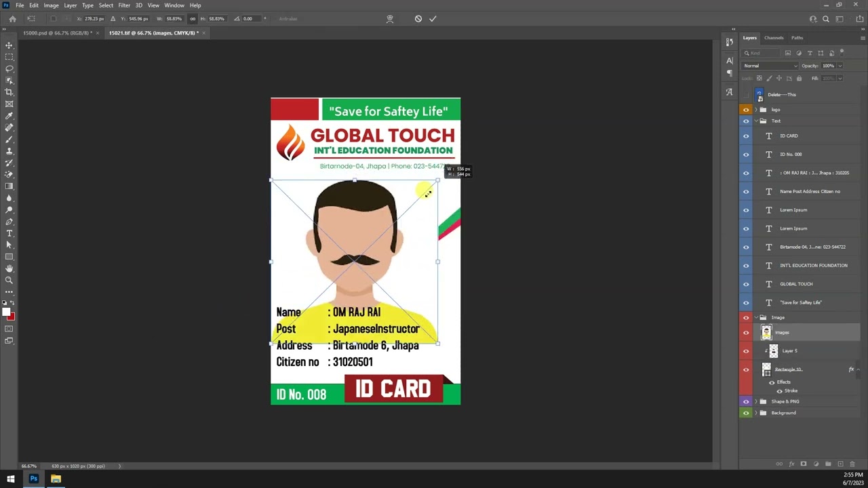Hide the Text group layer
The width and height of the screenshot is (868, 488).
746,121
